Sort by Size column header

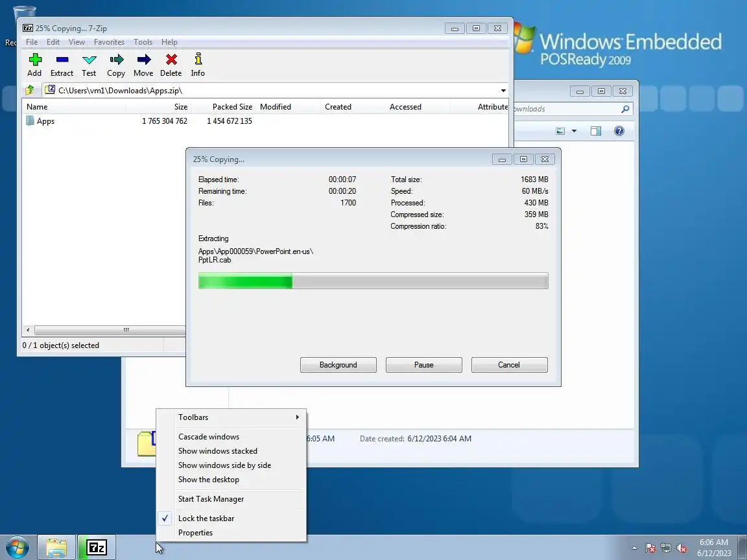tap(158, 107)
